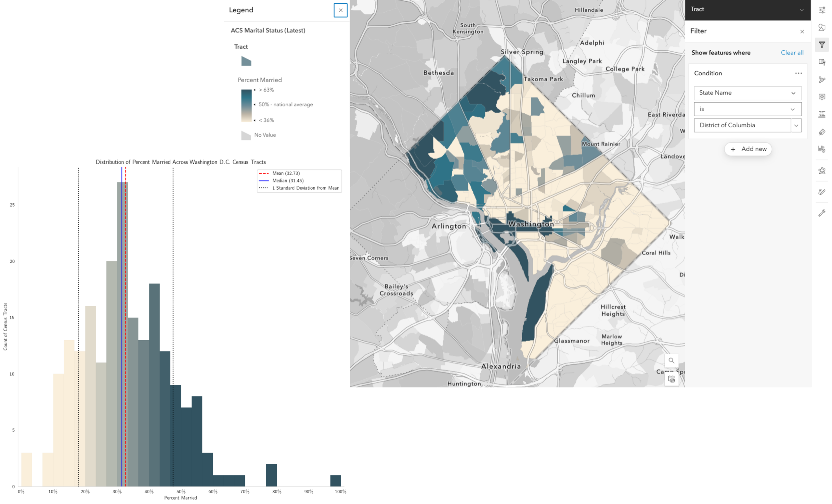This screenshot has height=504, width=832.
Task: Open the Styles shapes icon
Action: (x=822, y=28)
